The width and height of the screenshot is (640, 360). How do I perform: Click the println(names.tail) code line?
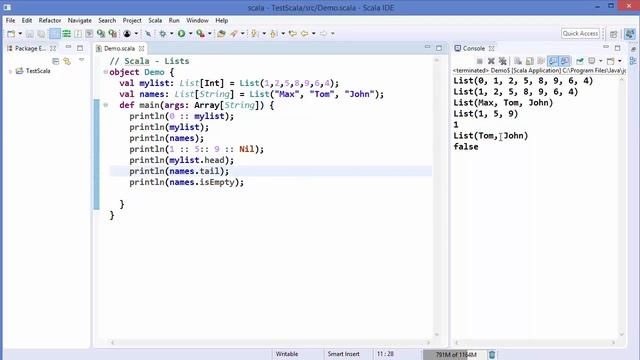coord(179,171)
